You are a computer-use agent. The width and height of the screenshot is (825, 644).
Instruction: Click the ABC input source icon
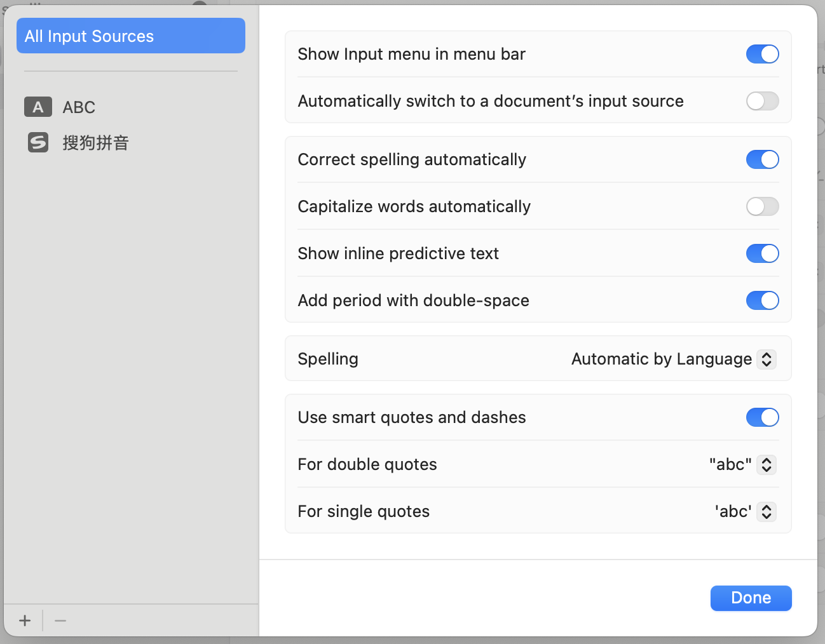38,107
